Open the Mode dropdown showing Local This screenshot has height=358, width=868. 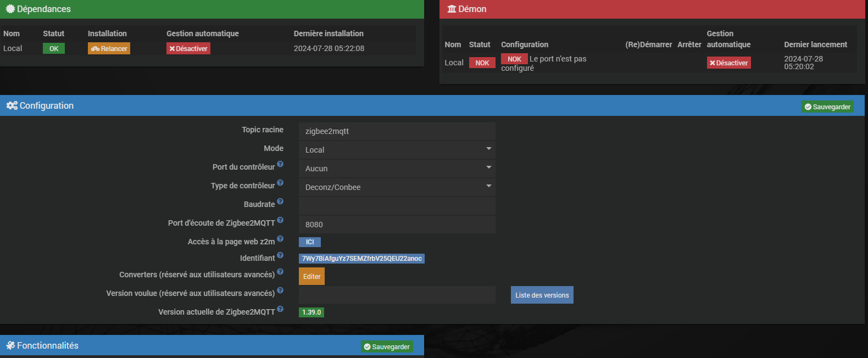pos(397,149)
